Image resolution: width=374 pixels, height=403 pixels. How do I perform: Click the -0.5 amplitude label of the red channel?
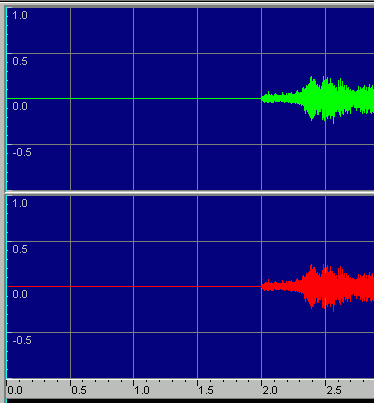22,340
